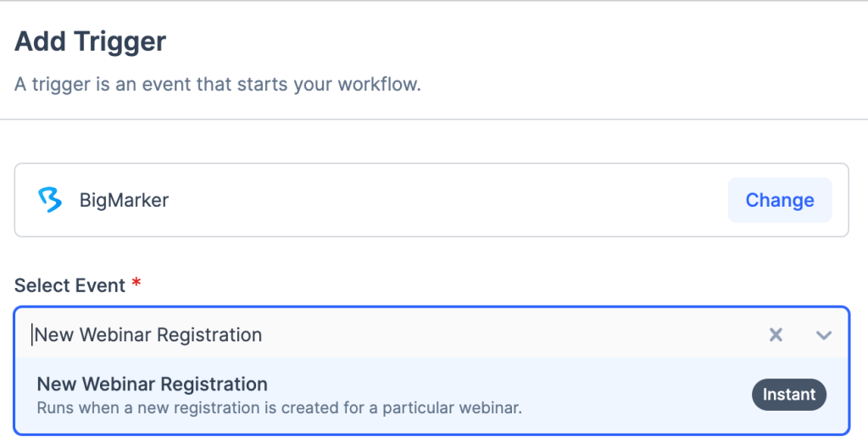The height and width of the screenshot is (448, 868).
Task: Collapse the Select Event dropdown chevron
Action: [823, 335]
